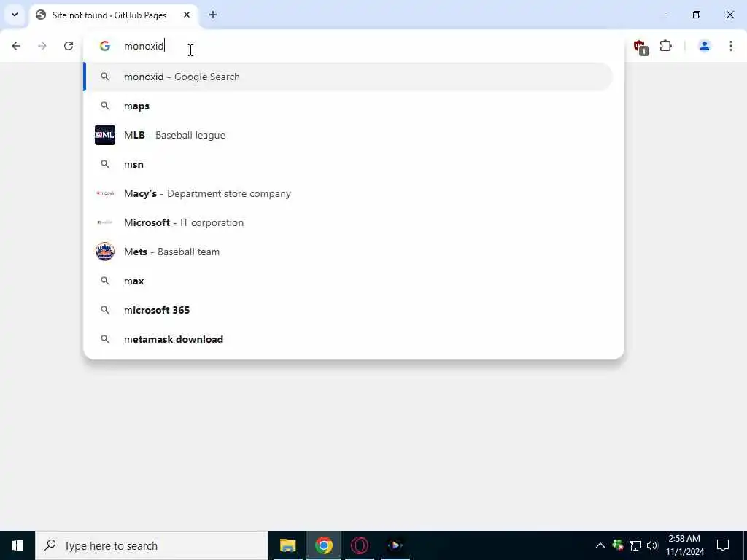Open the notification center icon
The width and height of the screenshot is (747, 560).
(723, 545)
